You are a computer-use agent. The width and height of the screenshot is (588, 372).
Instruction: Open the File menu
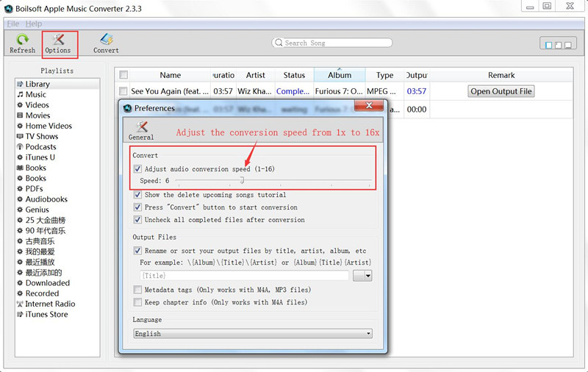point(13,24)
